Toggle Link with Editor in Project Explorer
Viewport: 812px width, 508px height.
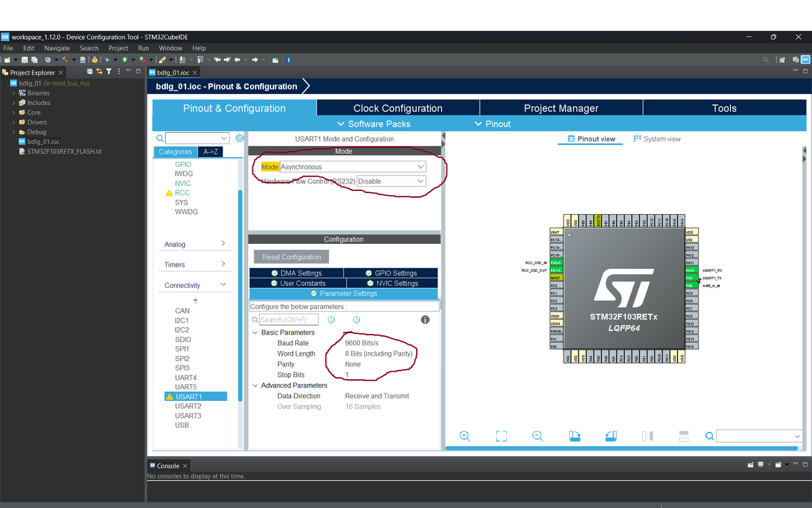(99, 72)
